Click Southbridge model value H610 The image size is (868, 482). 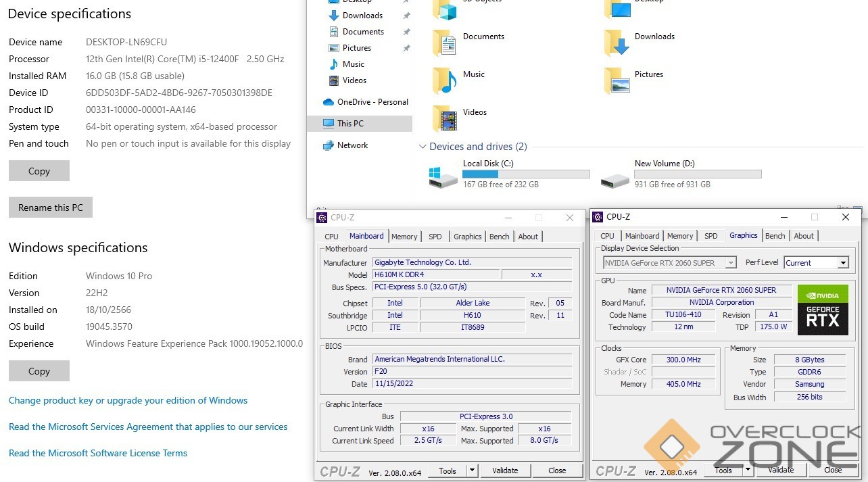[473, 315]
